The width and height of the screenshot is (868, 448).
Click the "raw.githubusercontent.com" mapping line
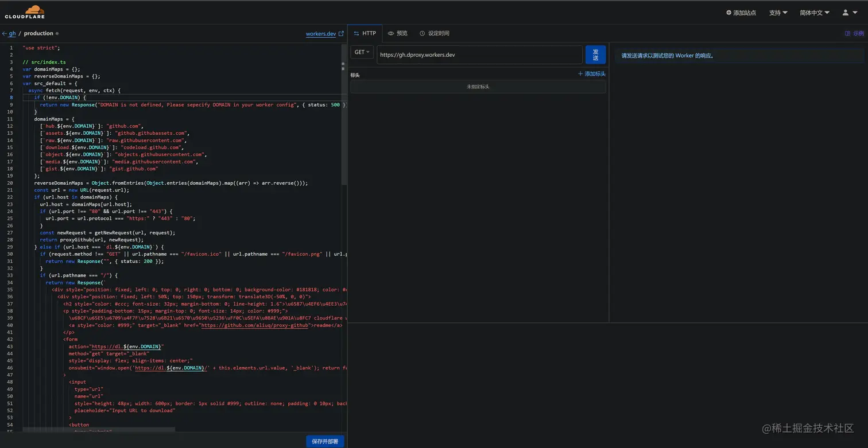pyautogui.click(x=113, y=141)
